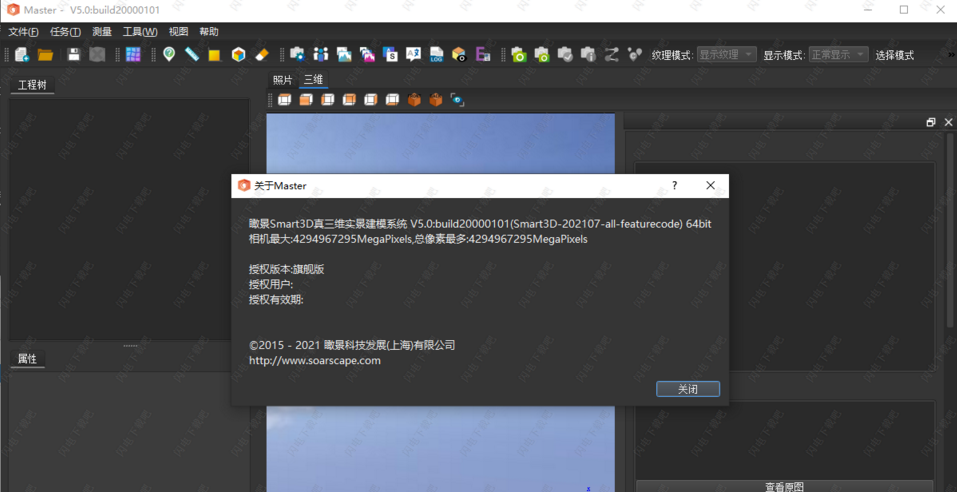Select the multicolored cube volume tool

click(238, 55)
